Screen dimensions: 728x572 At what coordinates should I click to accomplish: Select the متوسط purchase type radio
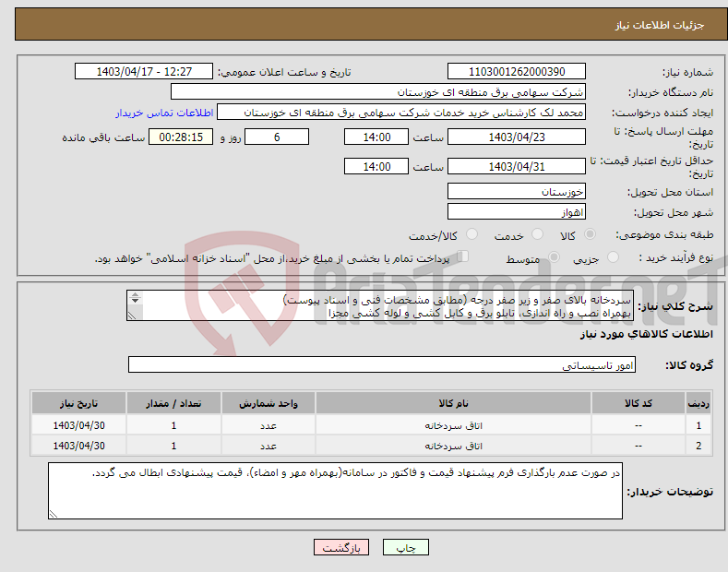coord(554,257)
